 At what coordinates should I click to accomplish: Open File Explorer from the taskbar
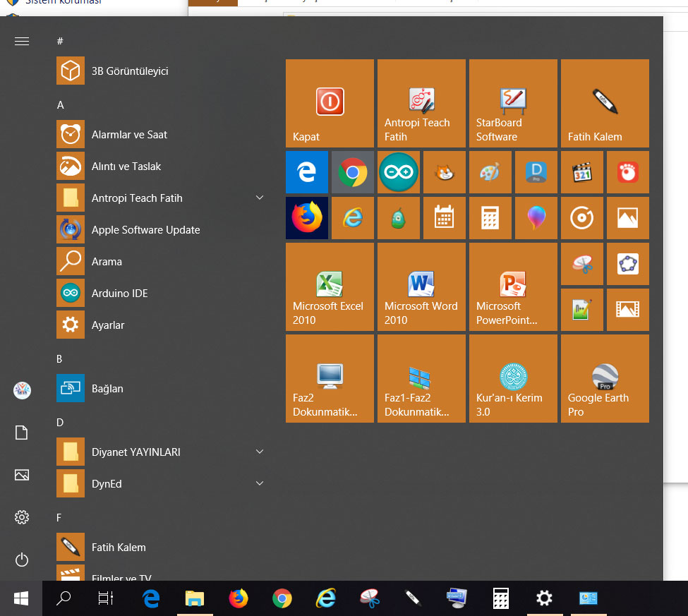coord(195,598)
